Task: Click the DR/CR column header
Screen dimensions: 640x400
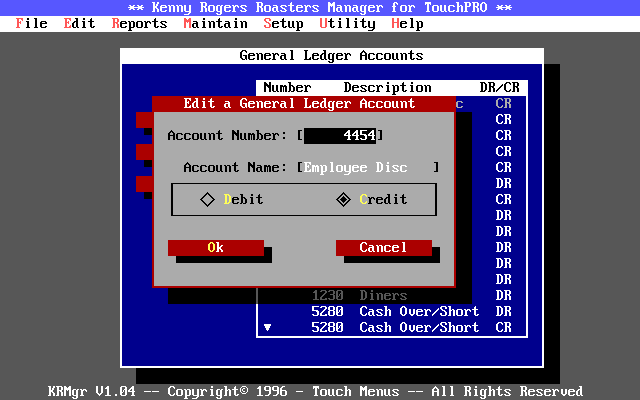Action: point(500,87)
